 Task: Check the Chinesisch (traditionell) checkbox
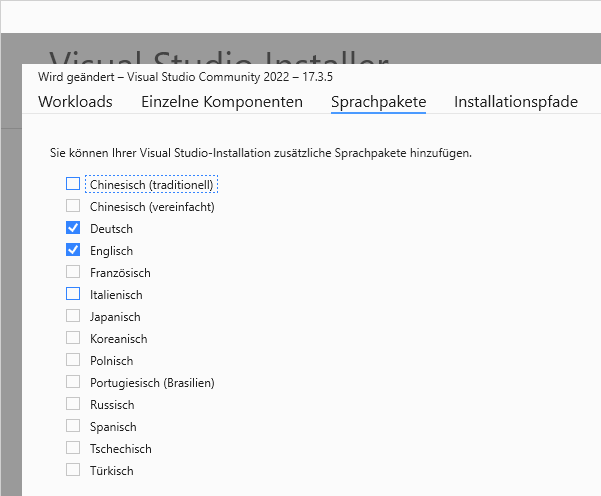coord(73,184)
